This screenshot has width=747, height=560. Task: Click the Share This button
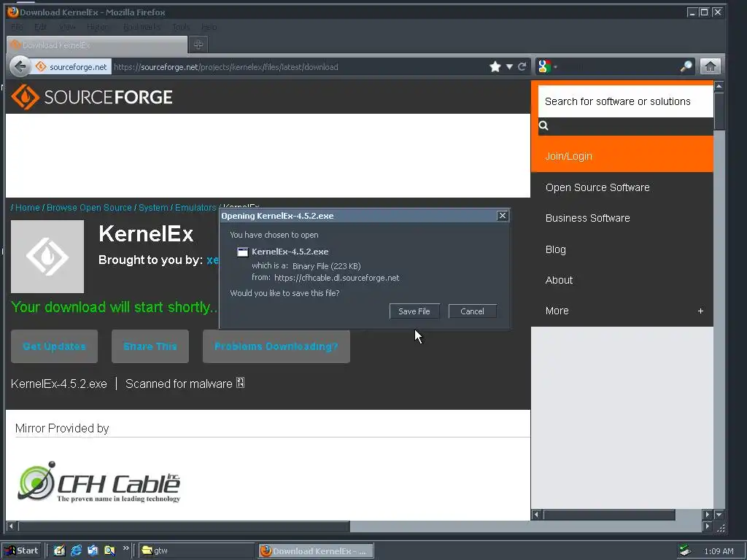pyautogui.click(x=150, y=346)
